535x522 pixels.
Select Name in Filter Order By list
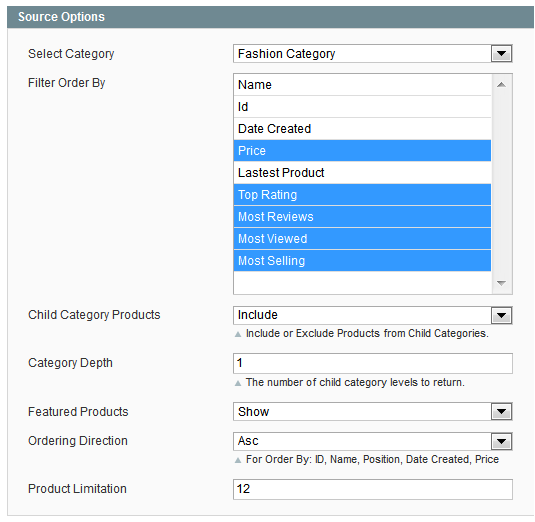tap(362, 85)
